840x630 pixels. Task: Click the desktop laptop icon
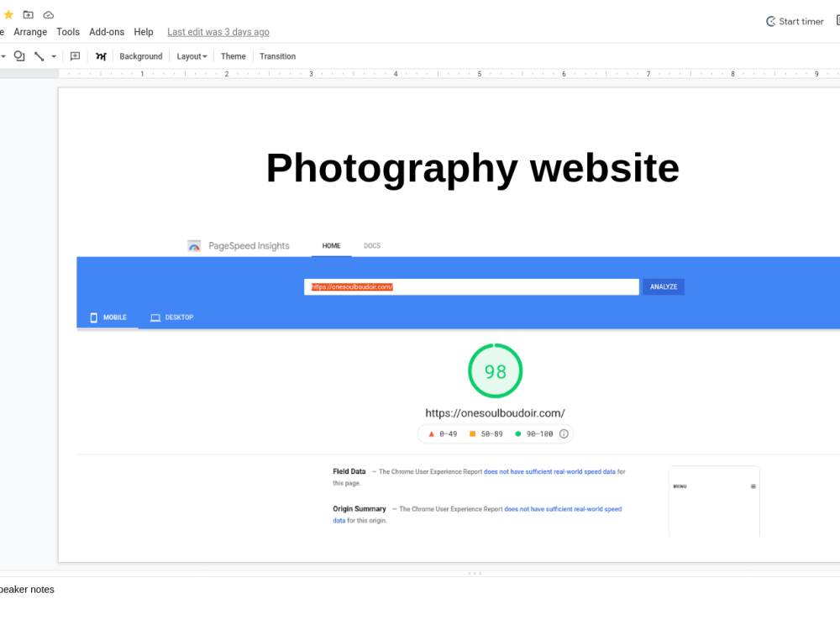click(155, 318)
